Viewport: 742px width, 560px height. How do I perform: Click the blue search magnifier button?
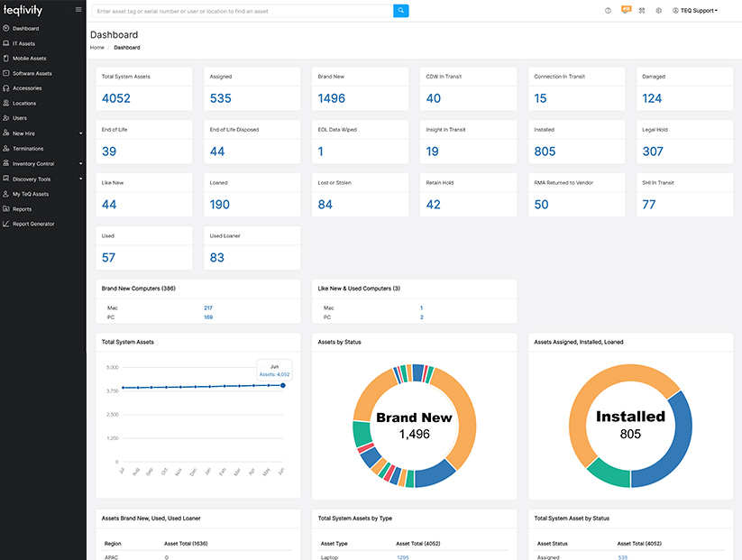point(401,11)
